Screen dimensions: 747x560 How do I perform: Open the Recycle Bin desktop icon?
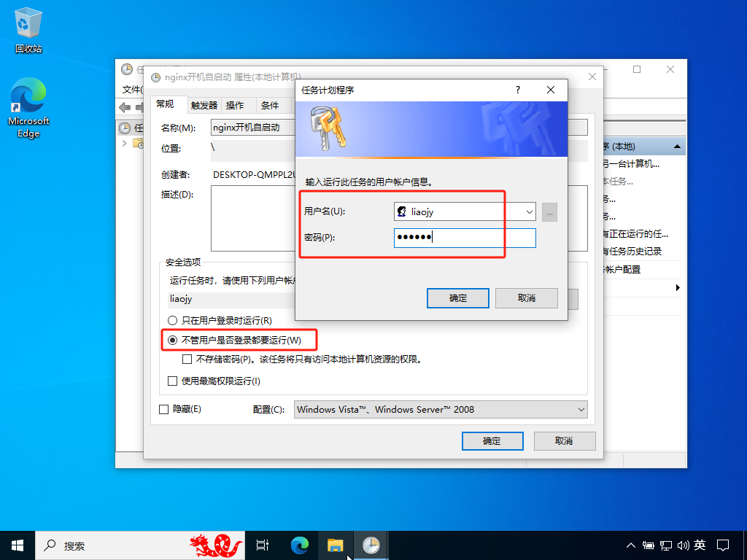28,31
